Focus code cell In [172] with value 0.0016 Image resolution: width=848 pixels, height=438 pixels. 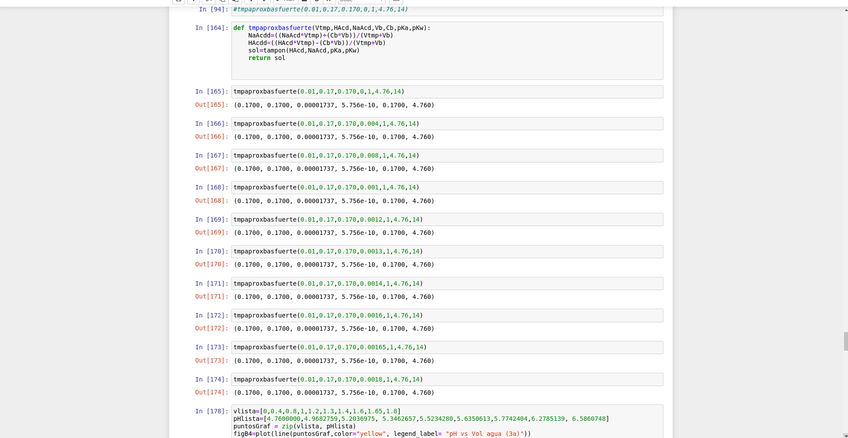(x=445, y=316)
